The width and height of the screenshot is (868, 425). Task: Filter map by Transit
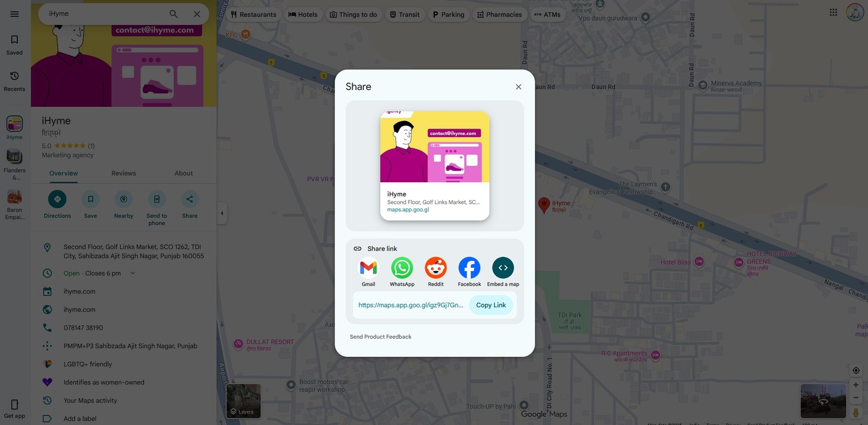tap(405, 15)
